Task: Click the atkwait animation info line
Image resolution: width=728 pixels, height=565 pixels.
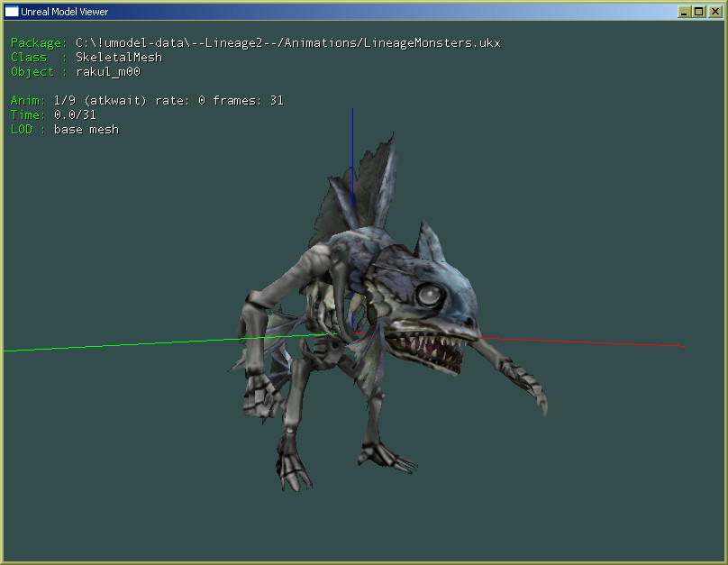Action: coord(168,100)
